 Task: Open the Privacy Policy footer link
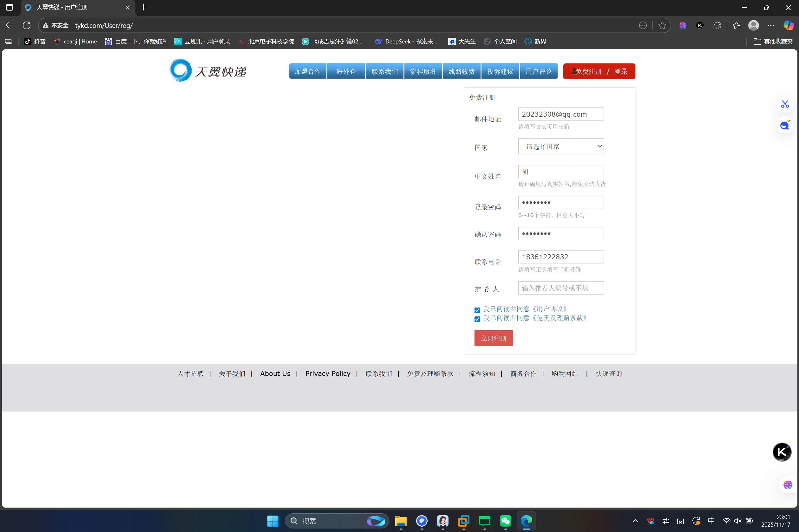328,373
